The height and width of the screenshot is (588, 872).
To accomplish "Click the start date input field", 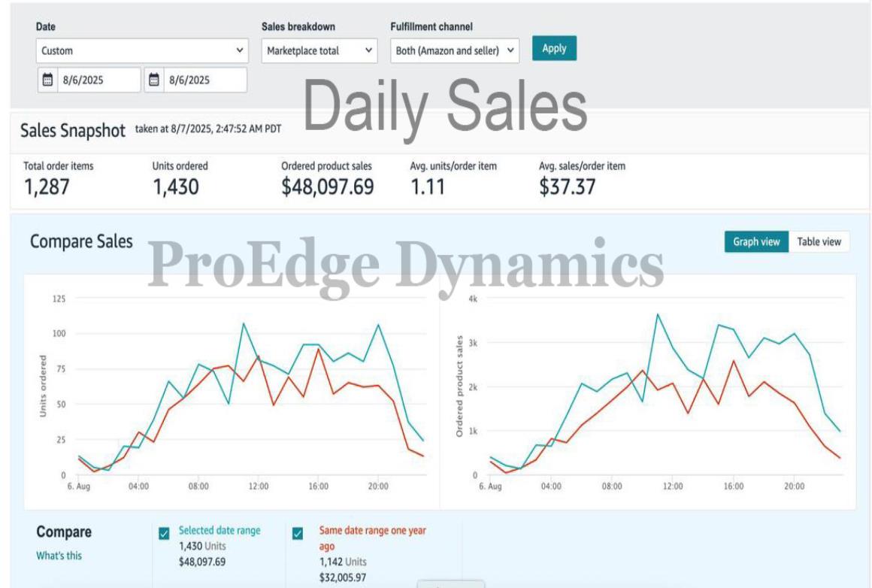I will [x=98, y=80].
